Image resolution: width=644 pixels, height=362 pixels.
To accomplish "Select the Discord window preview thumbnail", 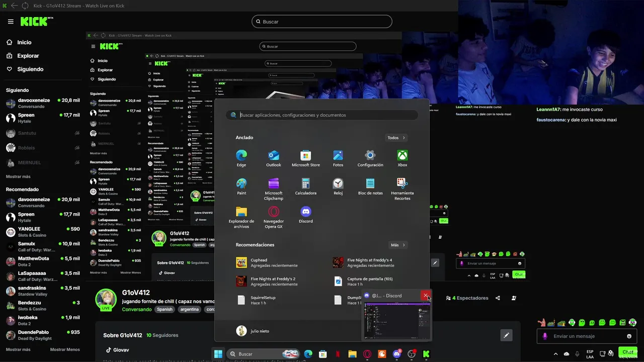I will point(397,321).
